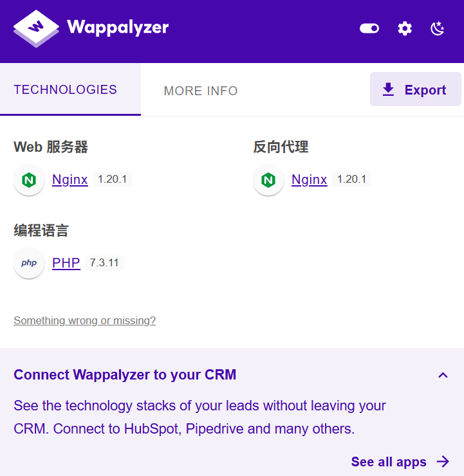464x476 pixels.
Task: Click the Nginx icon under Web 服务器
Action: tap(29, 180)
